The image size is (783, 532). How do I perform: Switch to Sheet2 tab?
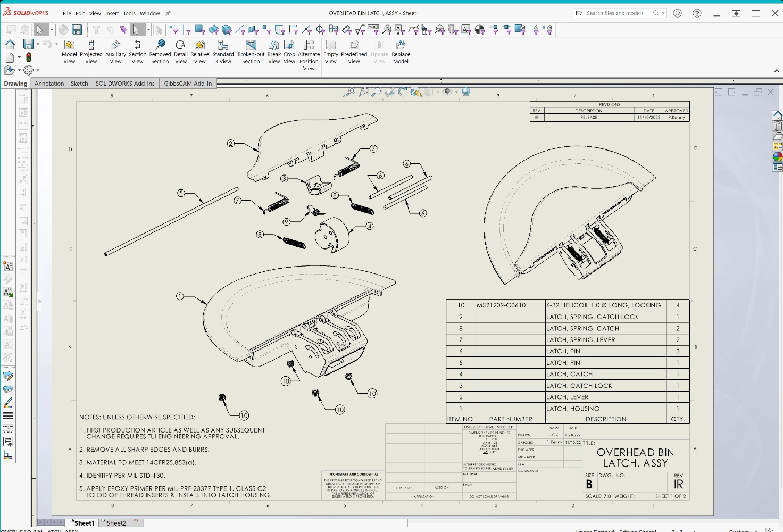pos(116,523)
